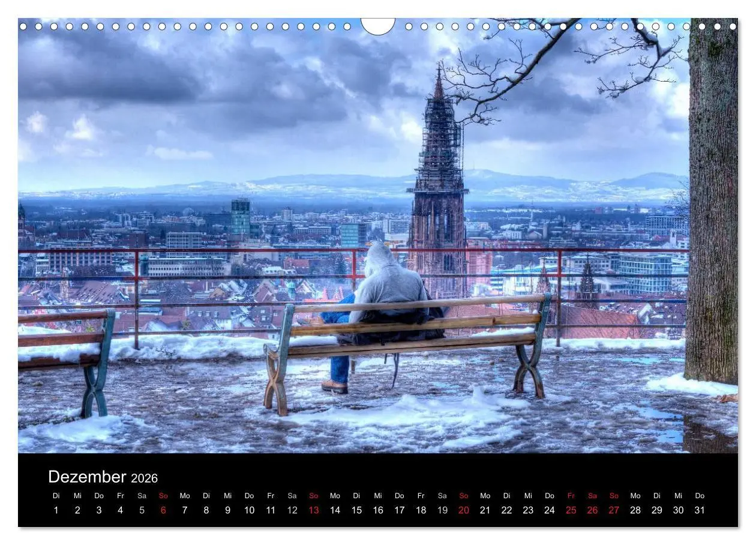Choose date 3 in the calendar row
The image size is (756, 545).
pos(99,510)
